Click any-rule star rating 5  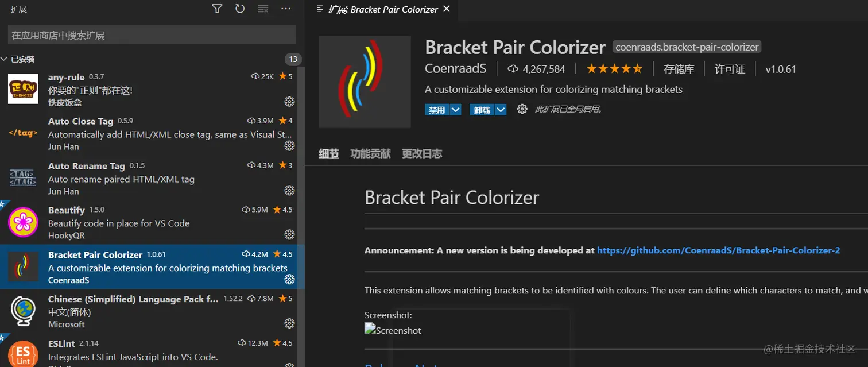pyautogui.click(x=286, y=76)
